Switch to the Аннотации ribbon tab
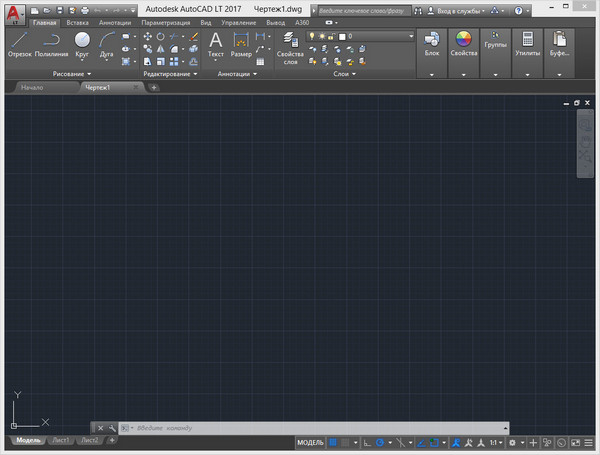The image size is (600, 455). pyautogui.click(x=115, y=23)
